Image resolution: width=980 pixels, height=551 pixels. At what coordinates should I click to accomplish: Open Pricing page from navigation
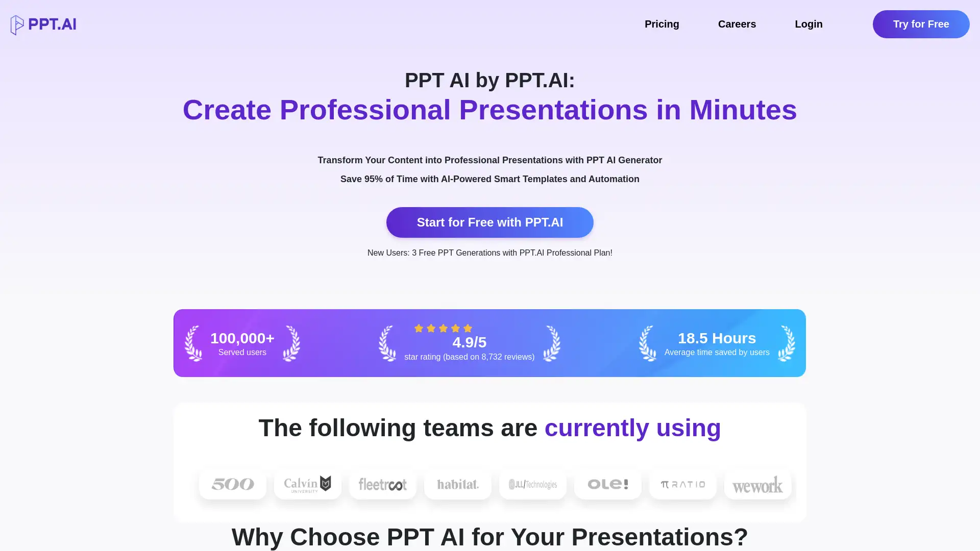[x=661, y=24]
